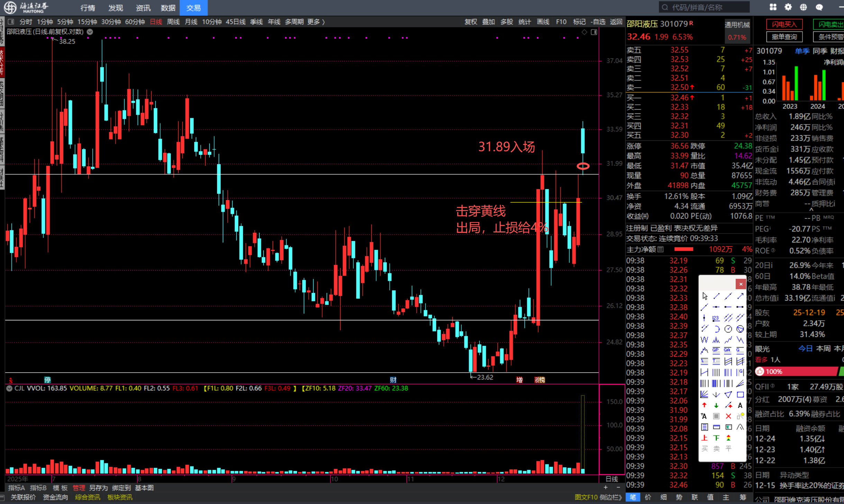
Task: Expand the 更多 period options
Action: (x=316, y=22)
